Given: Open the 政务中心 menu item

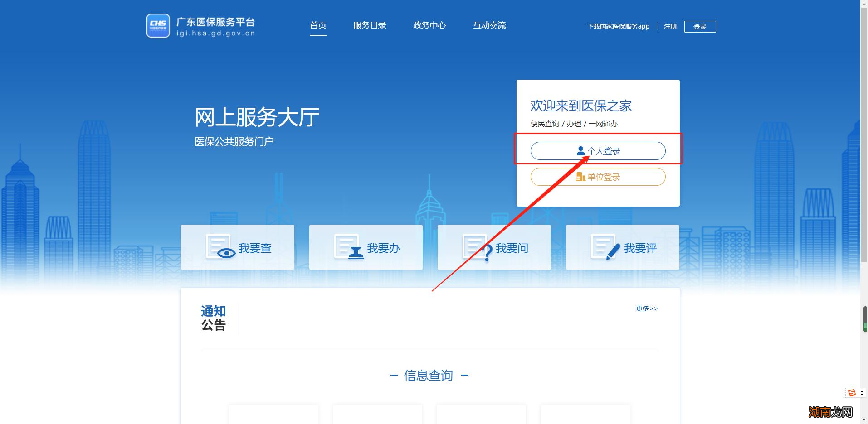Looking at the screenshot, I should pyautogui.click(x=429, y=25).
